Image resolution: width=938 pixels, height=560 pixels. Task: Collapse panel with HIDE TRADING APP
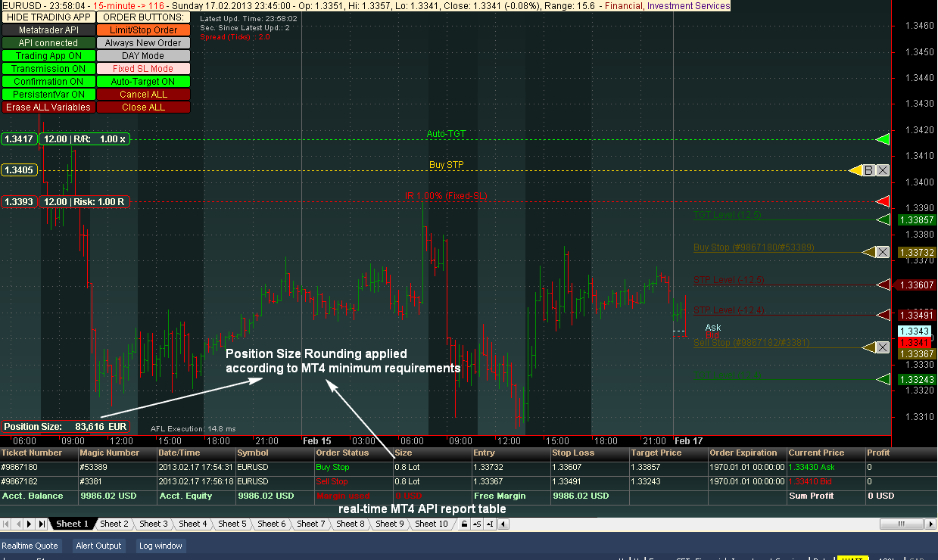pyautogui.click(x=48, y=17)
